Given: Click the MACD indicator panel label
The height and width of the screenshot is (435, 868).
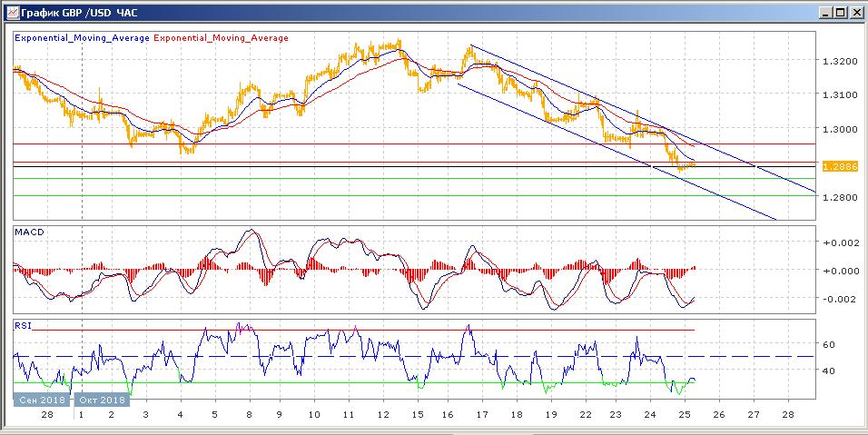Looking at the screenshot, I should [29, 232].
